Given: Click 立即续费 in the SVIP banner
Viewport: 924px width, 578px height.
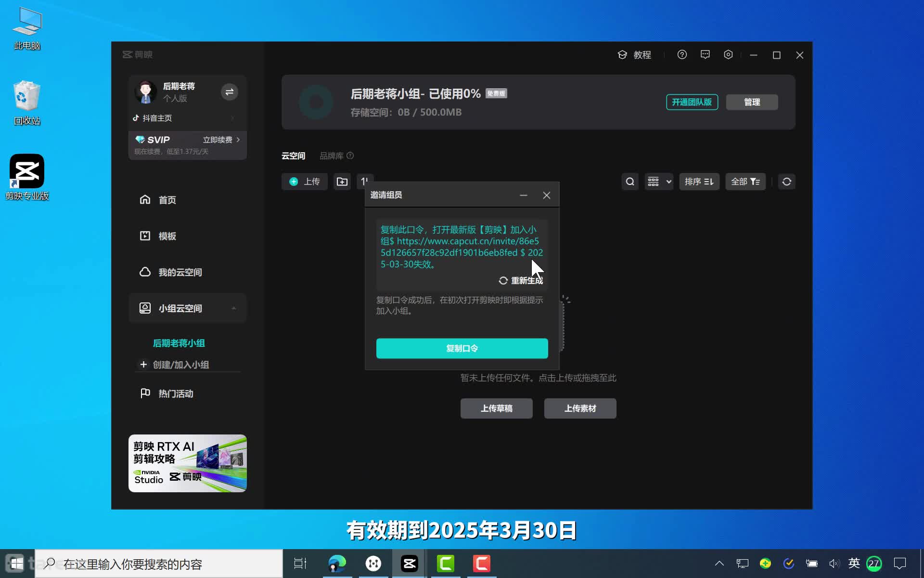Looking at the screenshot, I should [221, 140].
